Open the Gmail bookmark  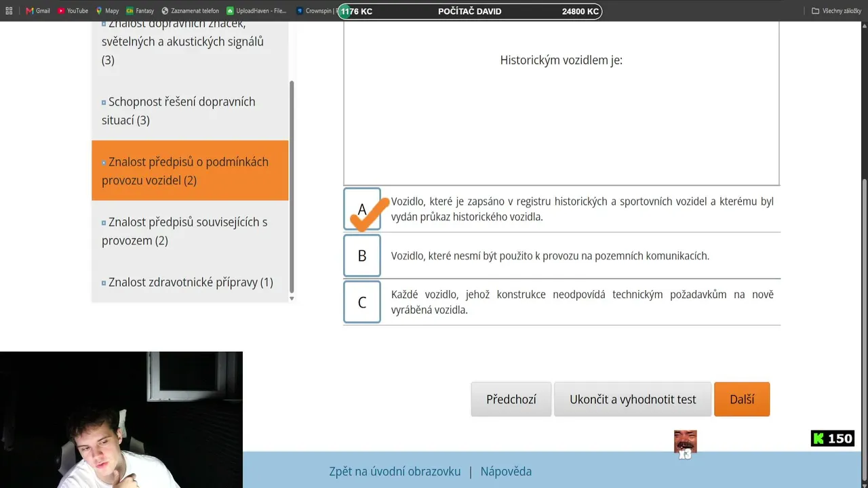(38, 11)
